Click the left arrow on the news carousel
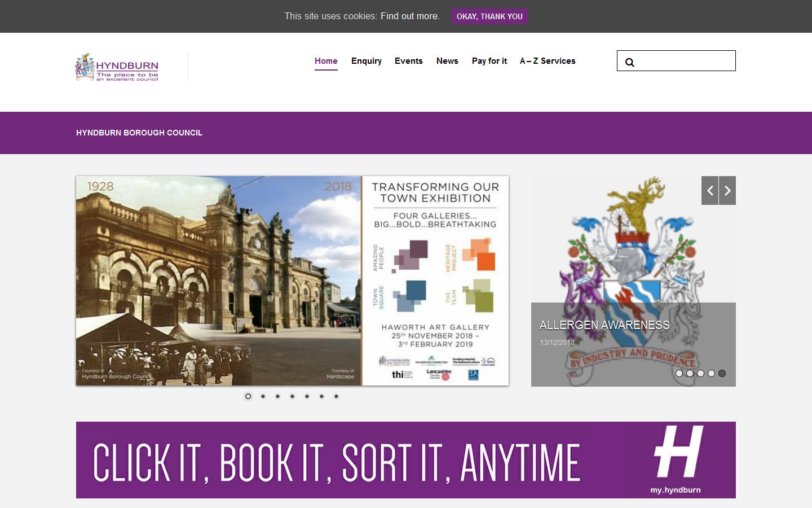812x508 pixels. [x=710, y=190]
